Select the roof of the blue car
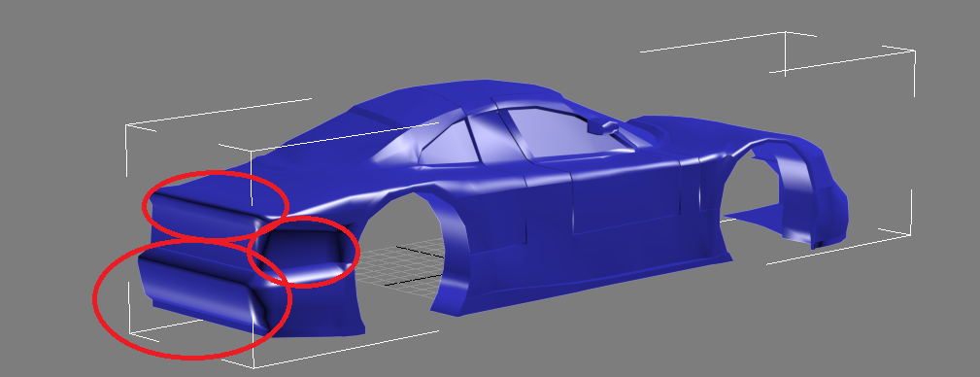980x377 pixels. (456, 95)
